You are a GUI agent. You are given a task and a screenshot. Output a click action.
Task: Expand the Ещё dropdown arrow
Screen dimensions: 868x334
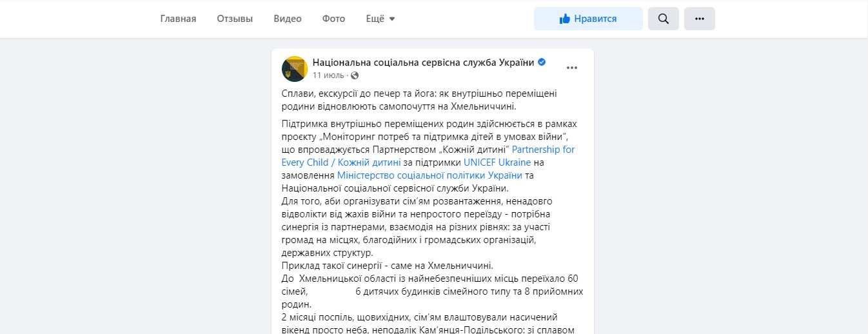pyautogui.click(x=391, y=19)
